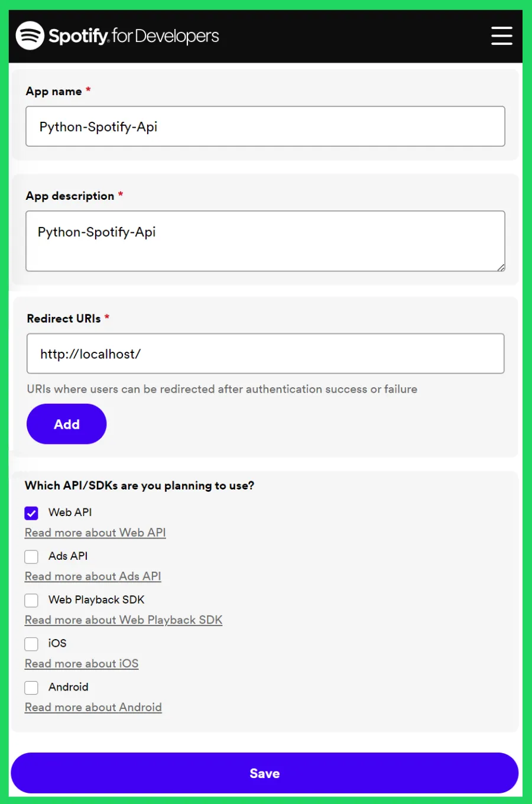
Task: Select the App name input field
Action: (265, 126)
